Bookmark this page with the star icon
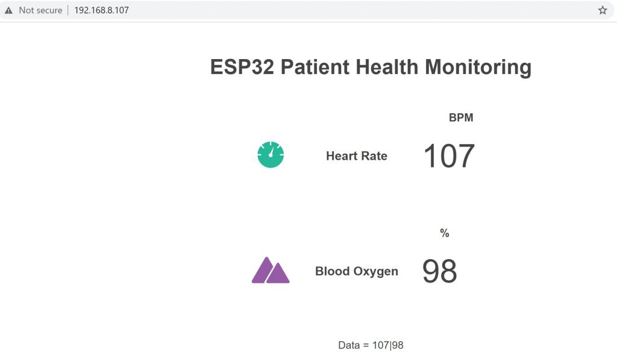617x364 pixels. [x=603, y=10]
